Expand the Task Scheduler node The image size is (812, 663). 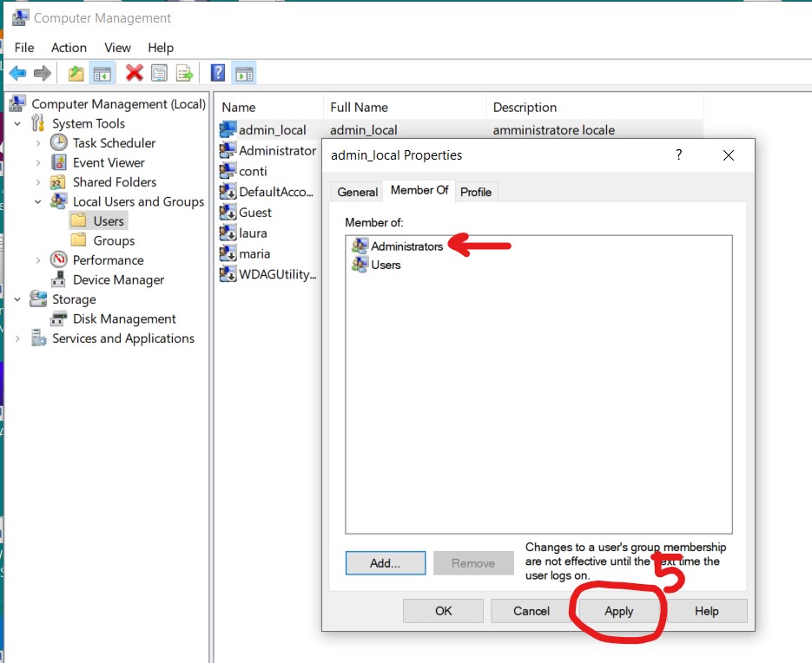point(38,143)
